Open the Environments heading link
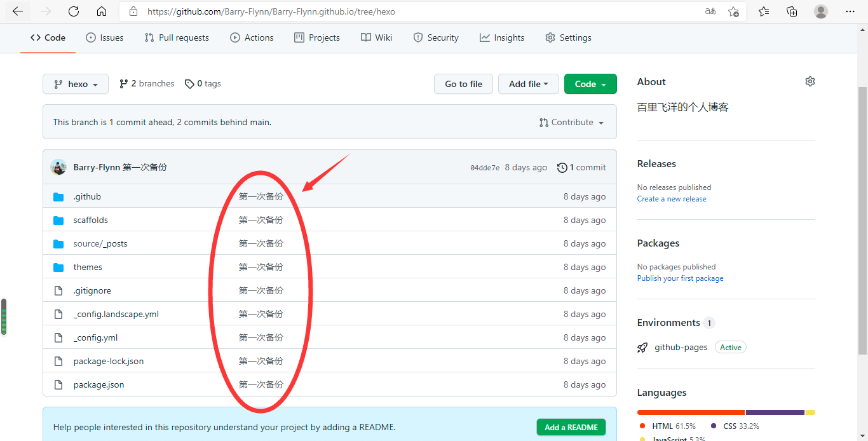The height and width of the screenshot is (441, 868). point(668,323)
